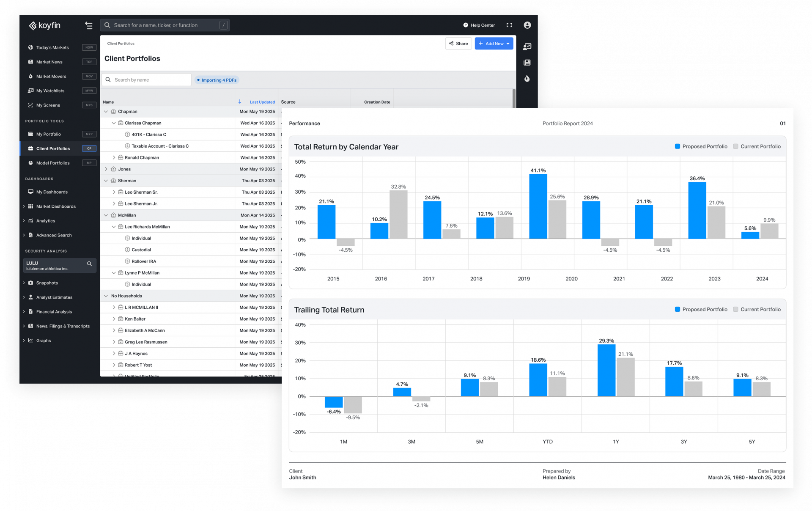Open the Add New dropdown menu
This screenshot has height=511, width=812.
click(494, 43)
